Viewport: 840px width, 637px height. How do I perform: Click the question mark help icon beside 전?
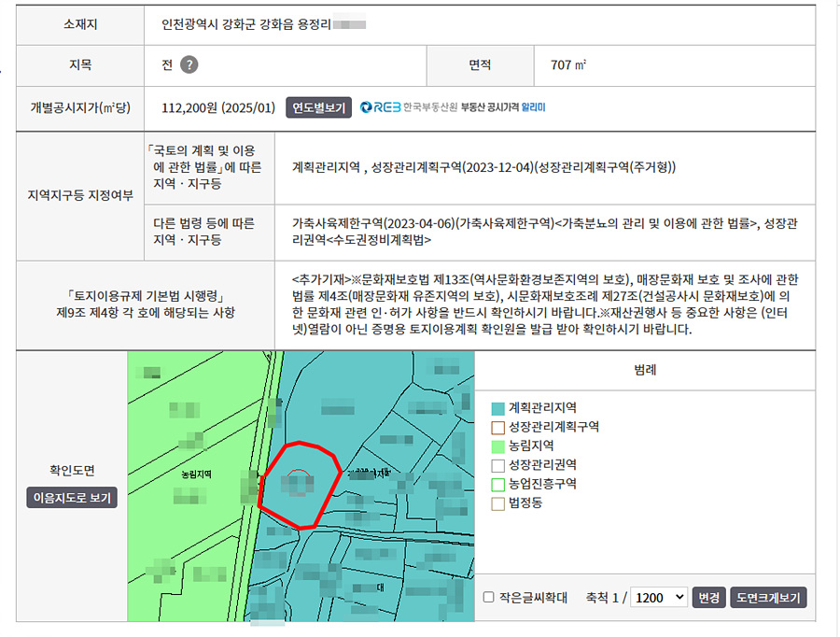point(189,65)
